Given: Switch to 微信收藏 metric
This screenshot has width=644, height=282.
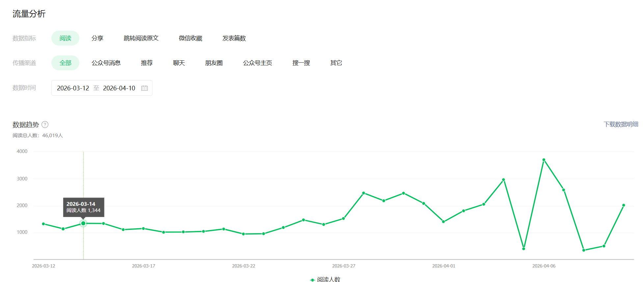Looking at the screenshot, I should point(190,38).
